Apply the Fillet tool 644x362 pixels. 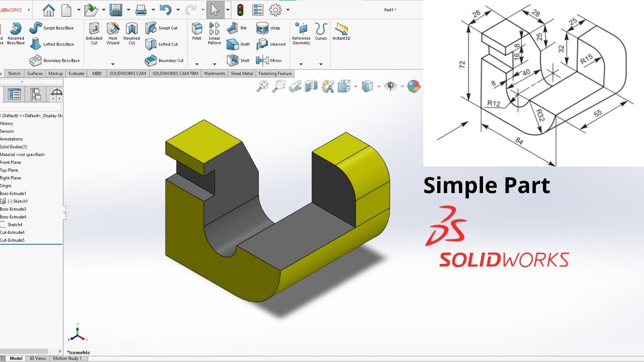pos(197,31)
